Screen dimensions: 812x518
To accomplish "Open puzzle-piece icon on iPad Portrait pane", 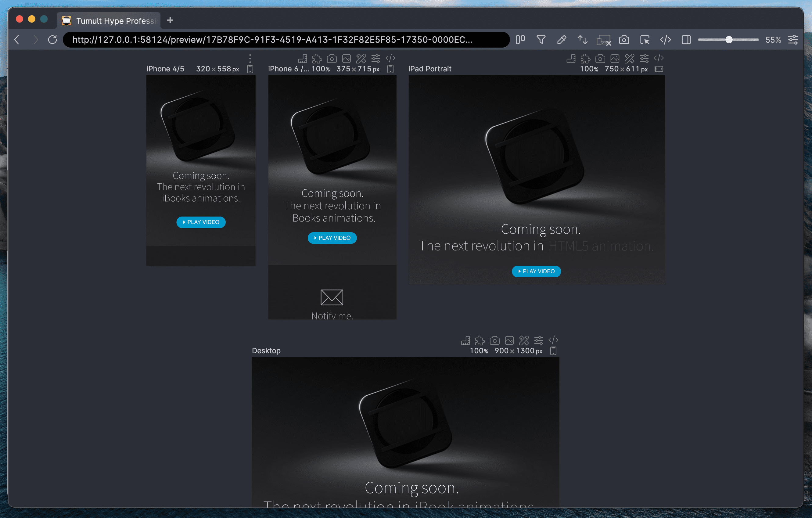I will pyautogui.click(x=585, y=59).
